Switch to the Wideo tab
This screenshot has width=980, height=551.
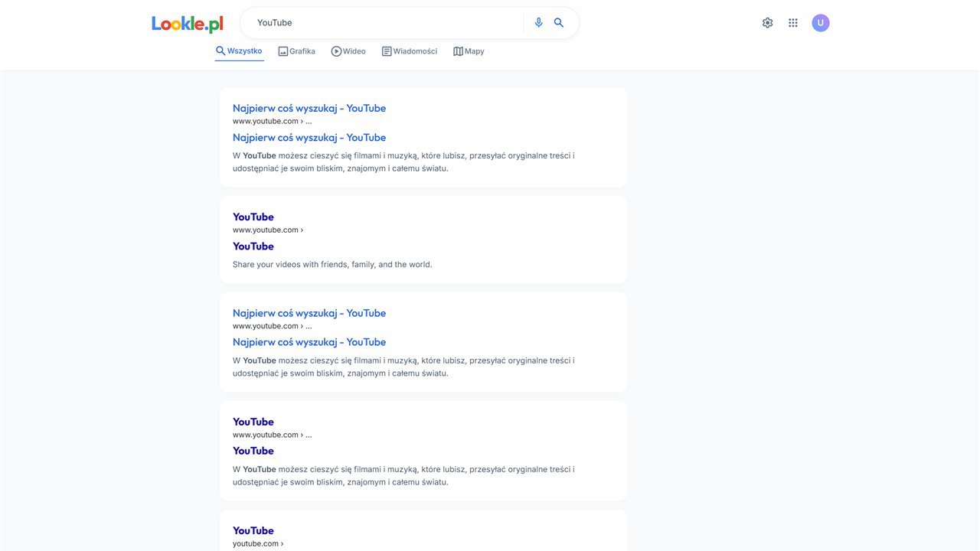[348, 51]
